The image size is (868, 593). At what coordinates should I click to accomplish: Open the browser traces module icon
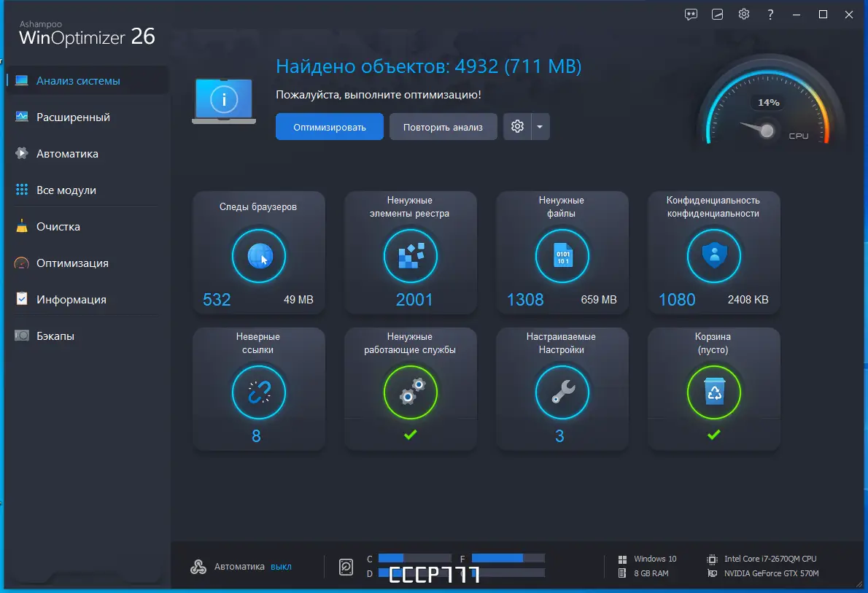click(x=259, y=256)
